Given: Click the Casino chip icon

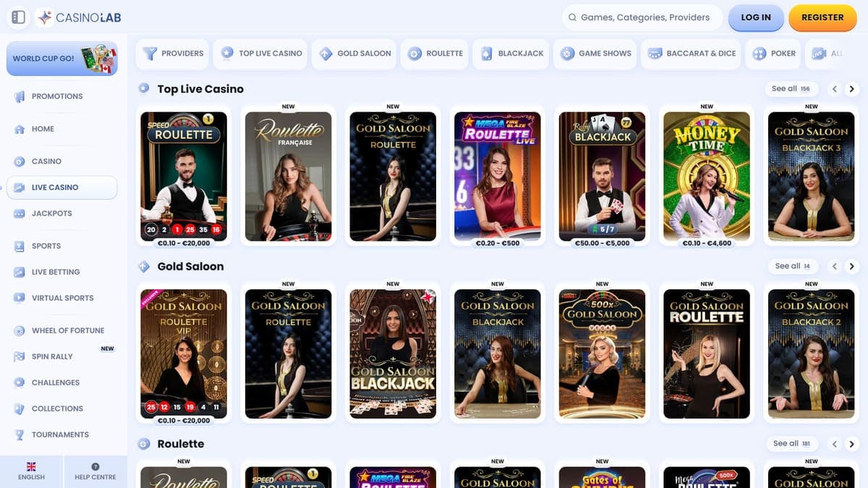Looking at the screenshot, I should coord(20,161).
